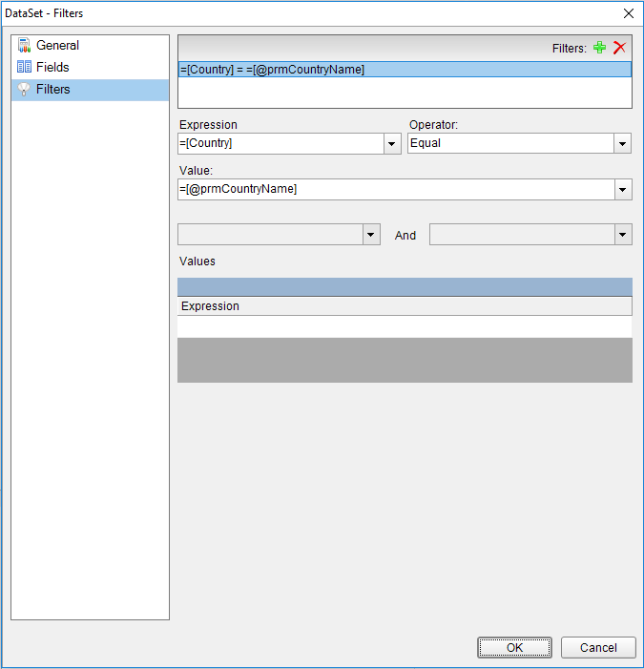Open the Operator dropdown arrow
The height and width of the screenshot is (669, 644).
click(622, 144)
